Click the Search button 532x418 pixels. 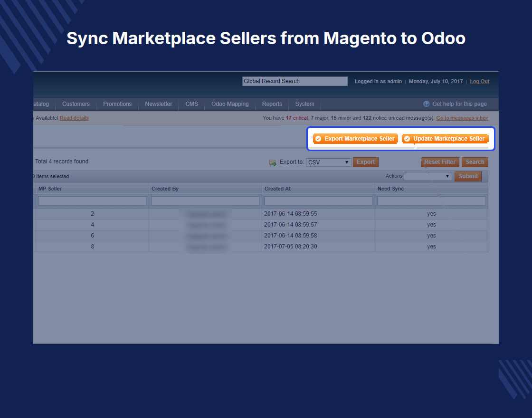(x=475, y=162)
